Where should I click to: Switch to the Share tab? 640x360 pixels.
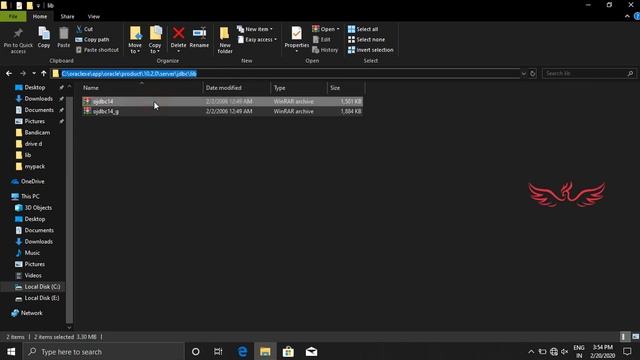click(x=67, y=17)
